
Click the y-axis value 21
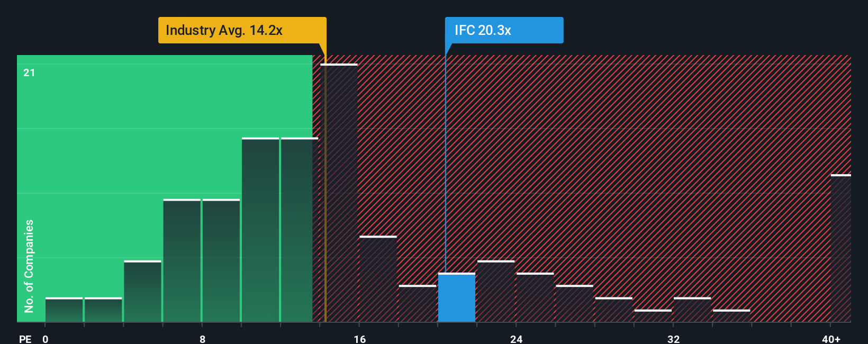(x=29, y=73)
